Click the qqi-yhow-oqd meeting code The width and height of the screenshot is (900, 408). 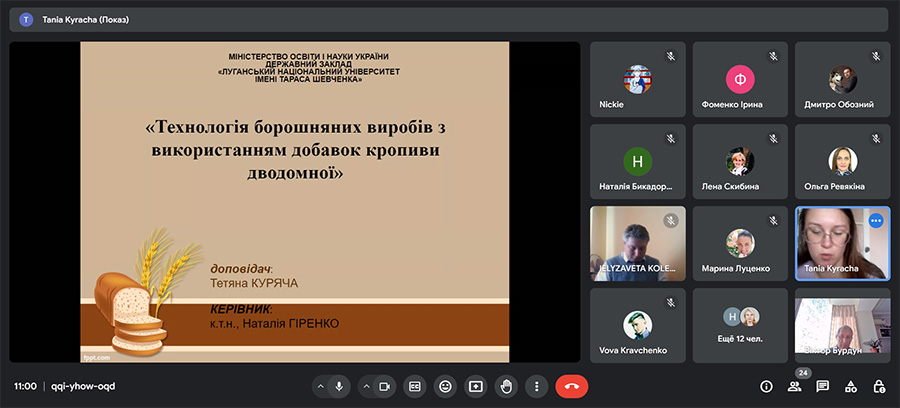83,386
